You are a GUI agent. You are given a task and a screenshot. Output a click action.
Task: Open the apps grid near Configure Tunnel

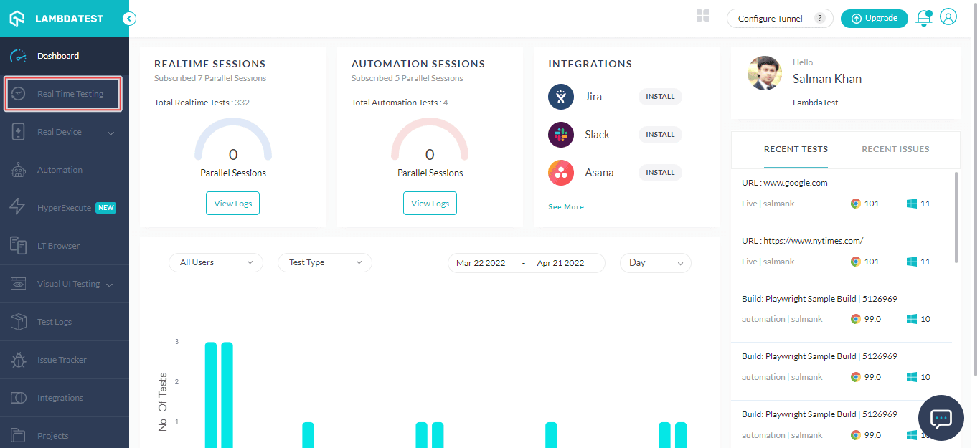(x=702, y=15)
